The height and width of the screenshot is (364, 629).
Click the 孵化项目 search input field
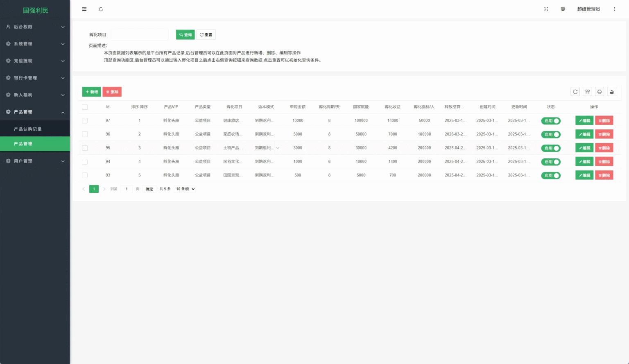click(140, 35)
